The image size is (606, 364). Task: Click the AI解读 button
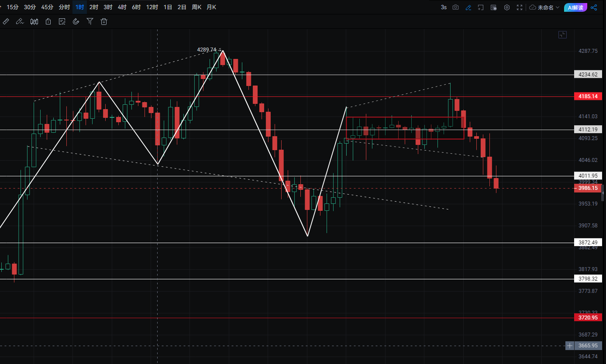coord(575,7)
